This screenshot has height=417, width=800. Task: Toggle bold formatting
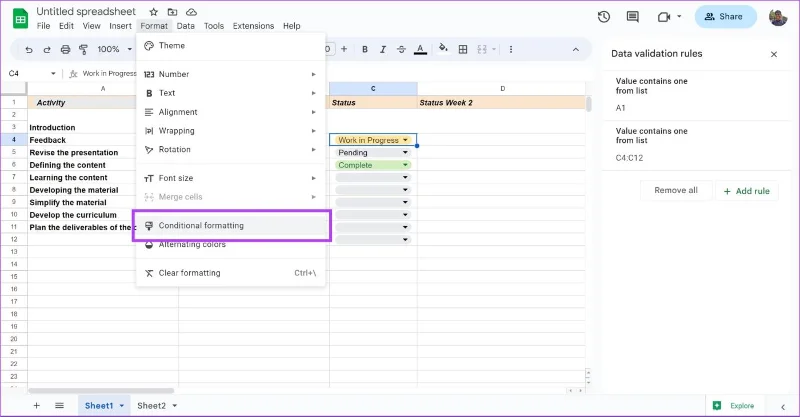pyautogui.click(x=365, y=49)
